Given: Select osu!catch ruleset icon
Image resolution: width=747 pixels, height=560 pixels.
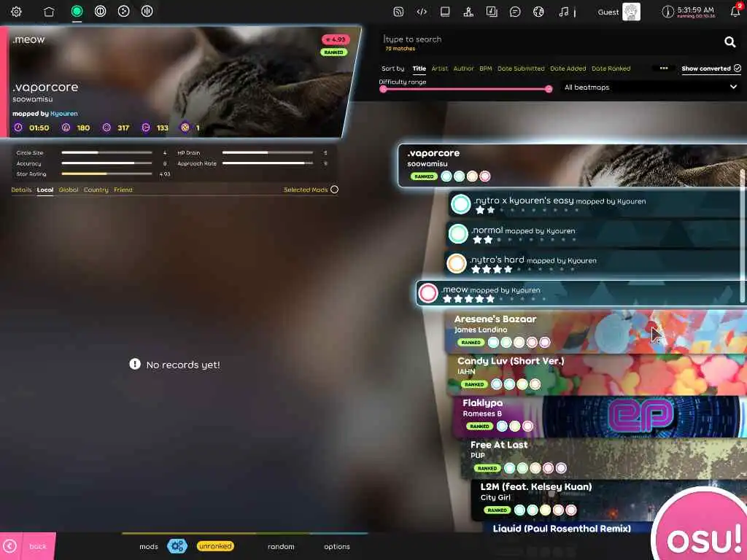Looking at the screenshot, I should (x=123, y=11).
